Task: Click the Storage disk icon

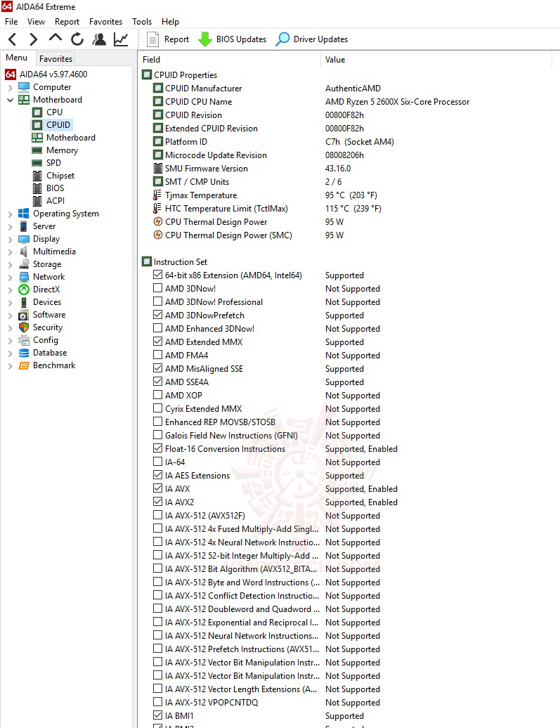Action: pyautogui.click(x=24, y=264)
